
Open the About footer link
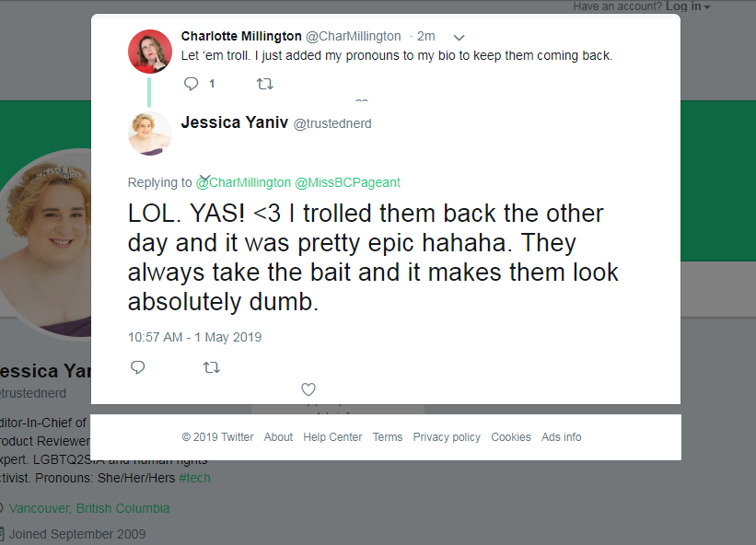278,437
